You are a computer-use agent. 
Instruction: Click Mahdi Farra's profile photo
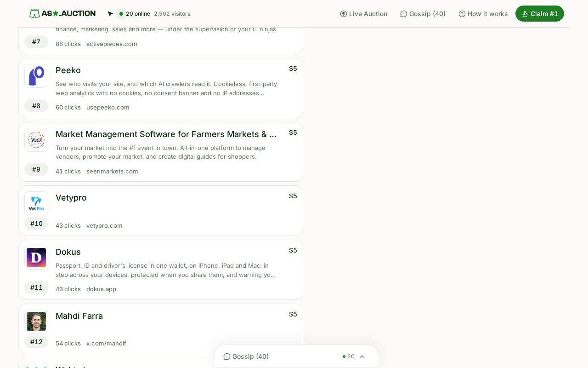[x=36, y=322]
